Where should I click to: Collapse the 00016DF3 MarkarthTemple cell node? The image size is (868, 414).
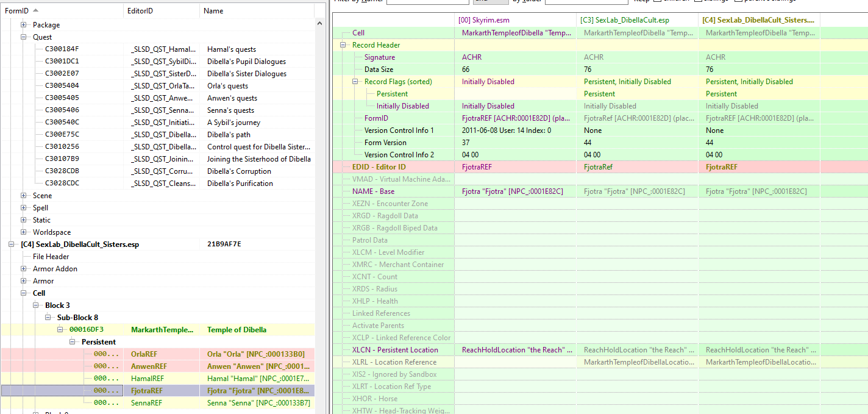(60, 330)
